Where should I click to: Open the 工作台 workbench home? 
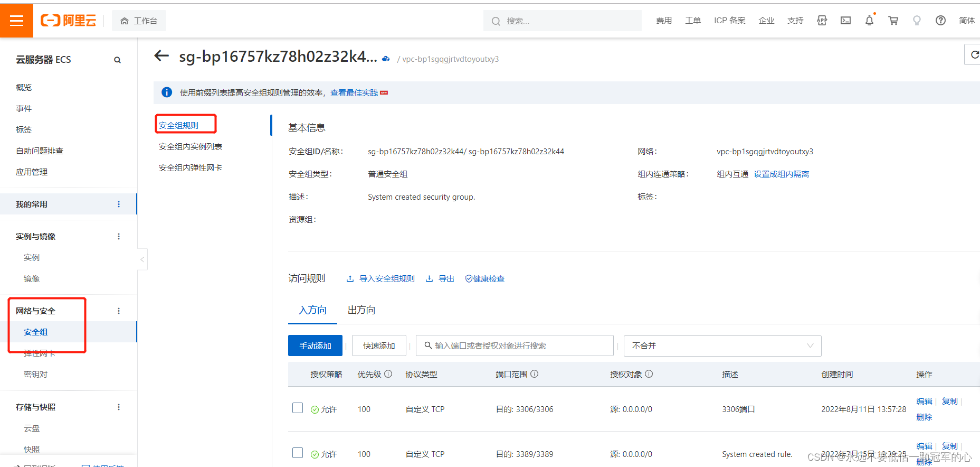[x=139, y=21]
